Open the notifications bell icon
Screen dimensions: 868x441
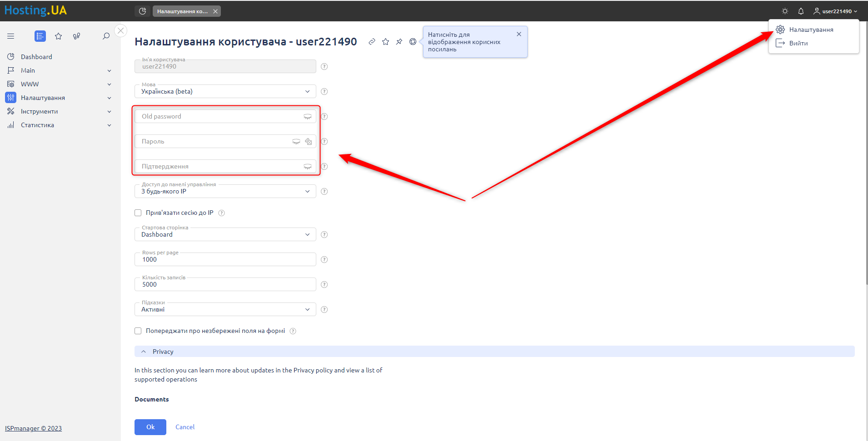pyautogui.click(x=801, y=11)
